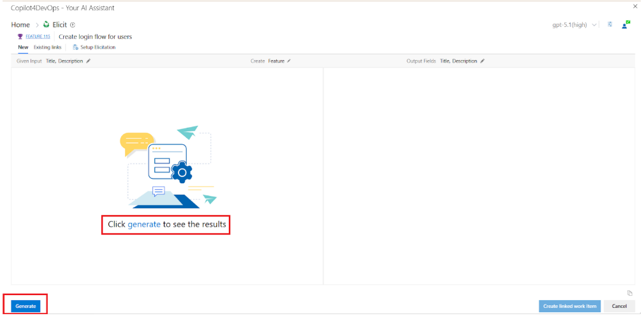
Task: Click the purple trophy feature icon
Action: point(20,37)
